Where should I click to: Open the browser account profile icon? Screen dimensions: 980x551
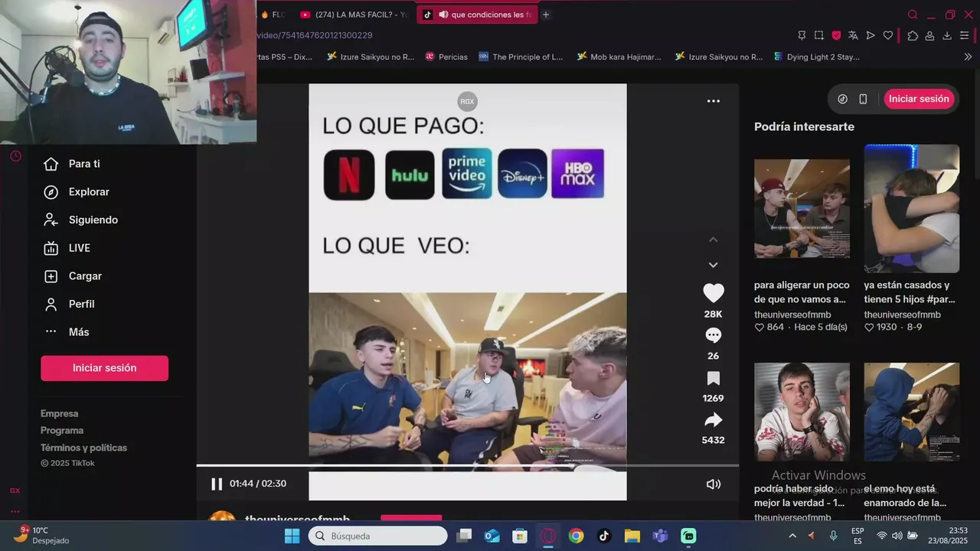tap(929, 35)
